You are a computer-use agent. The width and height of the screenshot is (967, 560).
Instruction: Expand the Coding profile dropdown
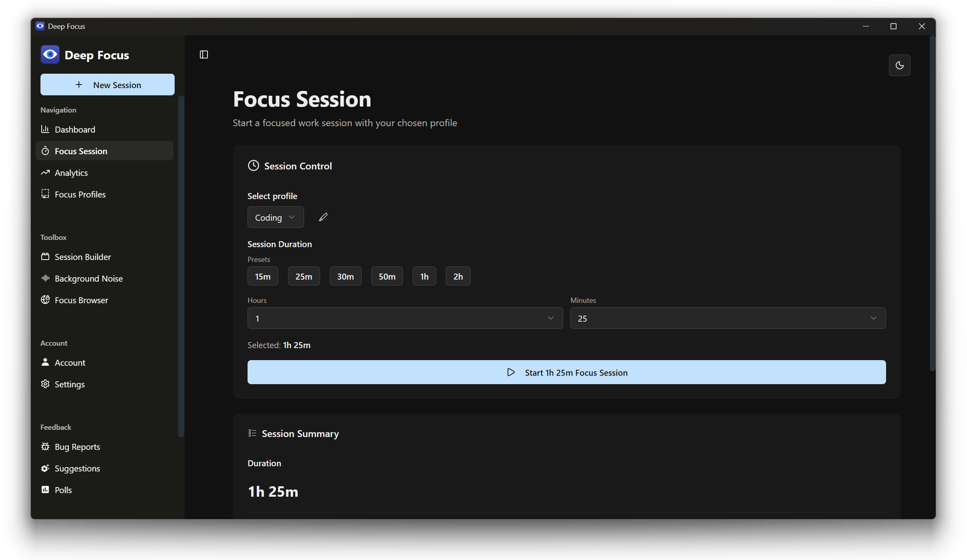[x=276, y=217]
